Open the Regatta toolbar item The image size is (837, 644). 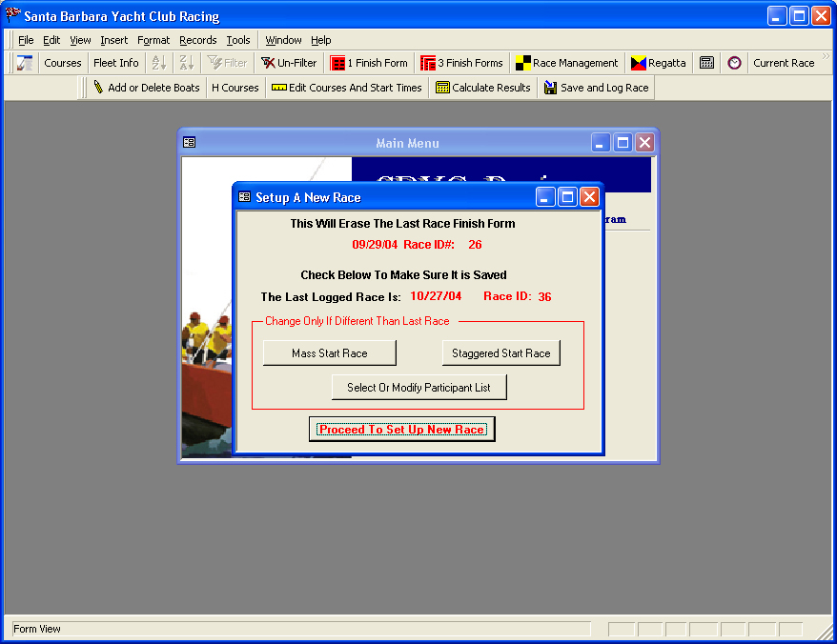(658, 63)
